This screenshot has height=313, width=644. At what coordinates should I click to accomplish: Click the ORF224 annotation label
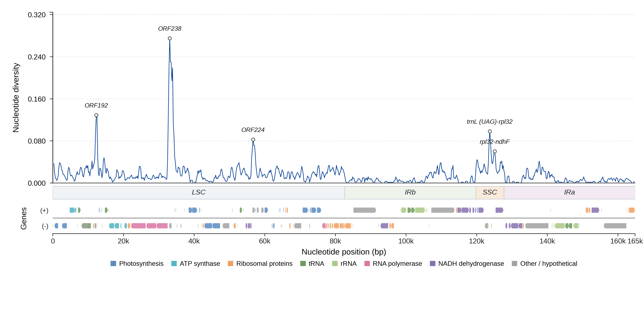(x=253, y=130)
